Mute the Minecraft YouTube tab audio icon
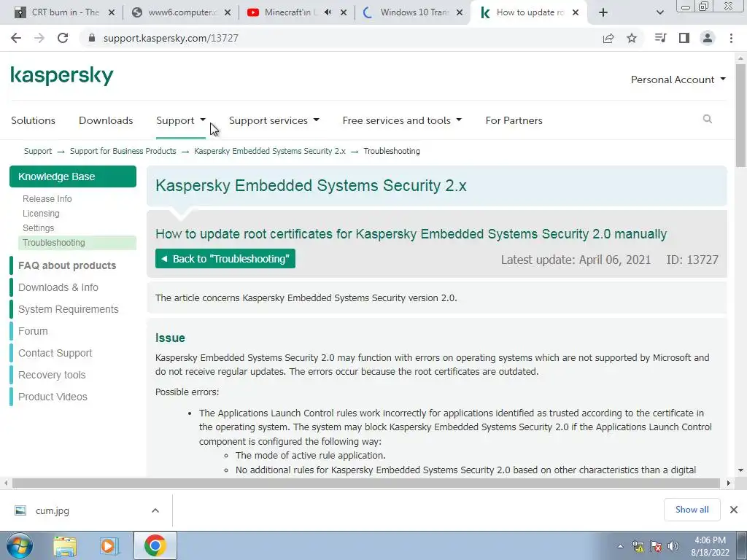Image resolution: width=747 pixels, height=560 pixels. pyautogui.click(x=328, y=12)
